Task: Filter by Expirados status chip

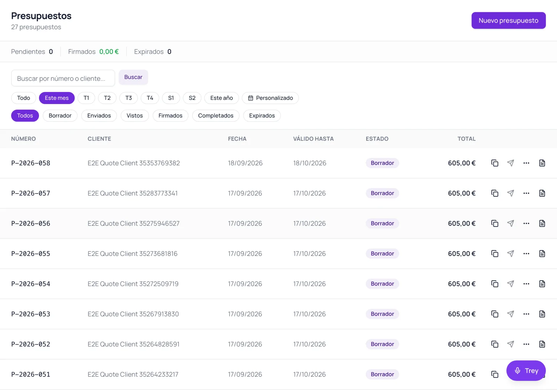Action: pyautogui.click(x=262, y=116)
